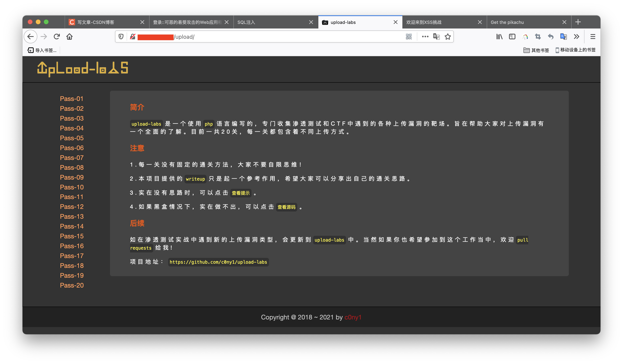This screenshot has width=623, height=364.
Task: Expand the toolbar overflow chevron
Action: 576,36
